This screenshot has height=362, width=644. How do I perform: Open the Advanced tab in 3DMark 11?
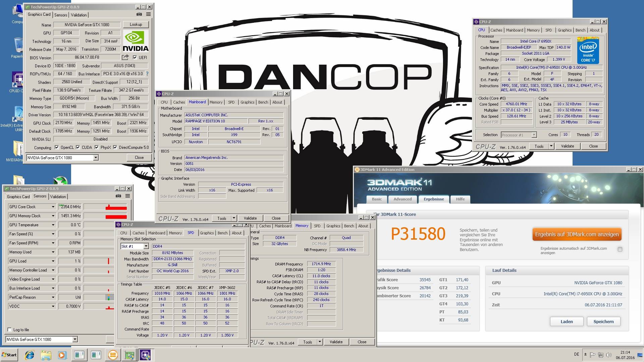tap(402, 199)
